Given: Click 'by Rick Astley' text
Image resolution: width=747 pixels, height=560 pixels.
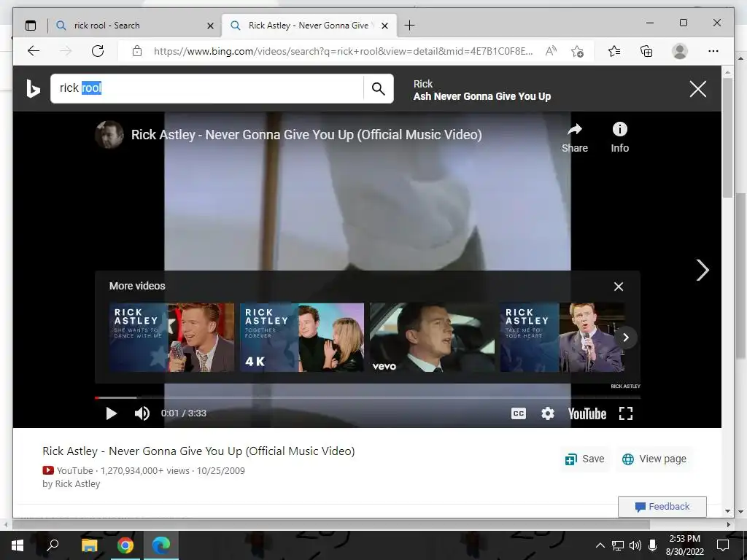Looking at the screenshot, I should click(71, 484).
